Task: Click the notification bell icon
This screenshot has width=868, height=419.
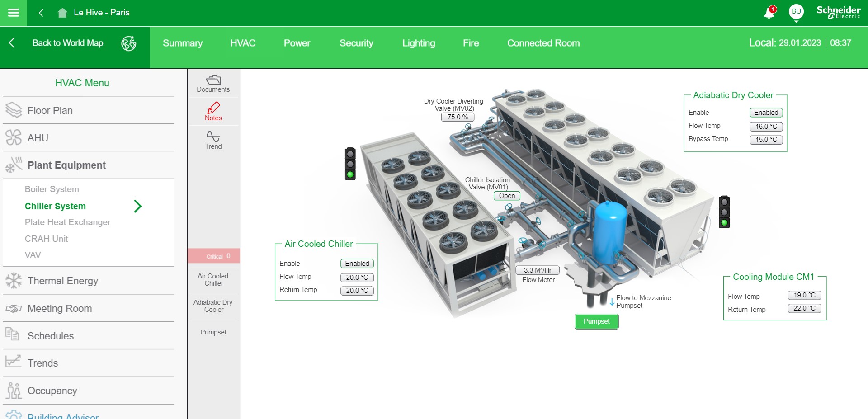Action: click(x=769, y=13)
